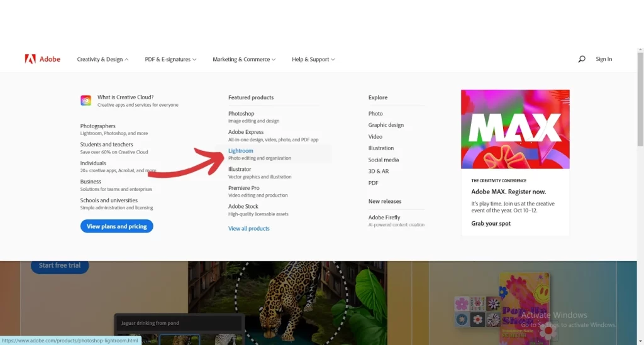Select the Business solutions link

[91, 182]
